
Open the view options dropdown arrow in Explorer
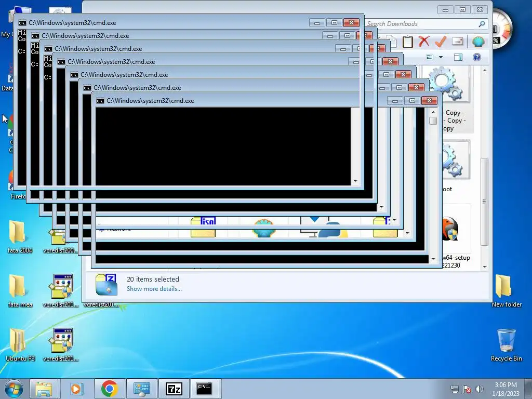441,57
